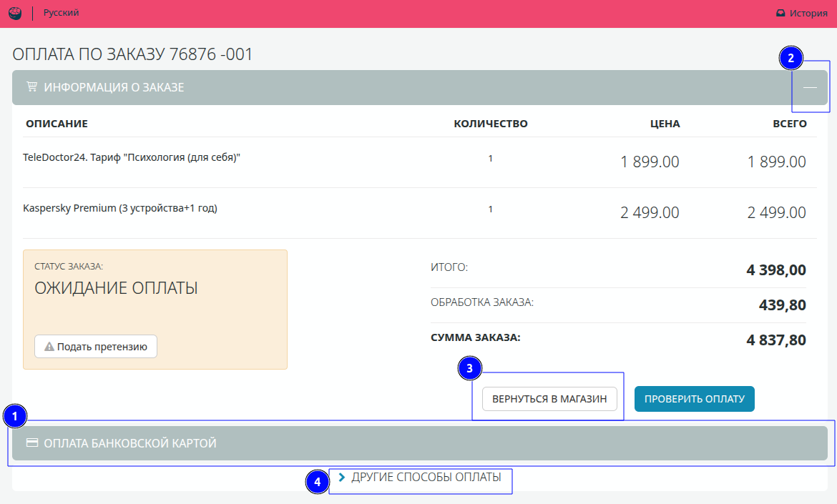The height and width of the screenshot is (504, 837).
Task: Open the Русский language selector
Action: click(x=61, y=13)
